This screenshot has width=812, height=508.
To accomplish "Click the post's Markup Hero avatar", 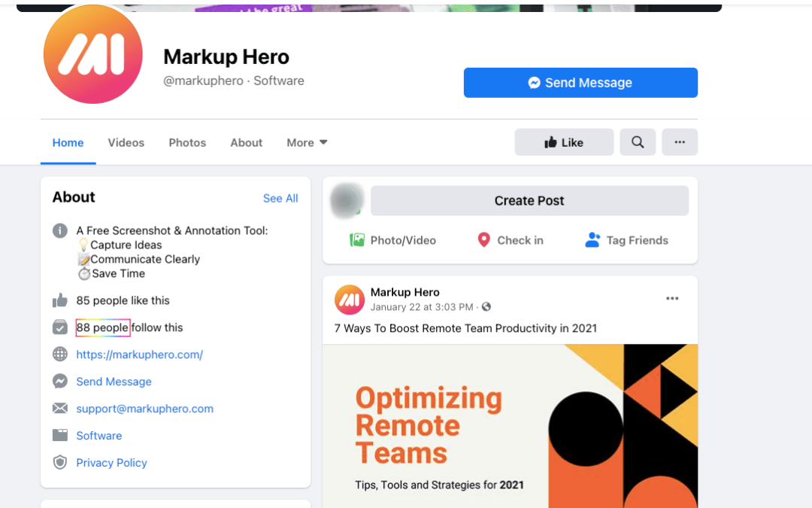I will pyautogui.click(x=350, y=300).
